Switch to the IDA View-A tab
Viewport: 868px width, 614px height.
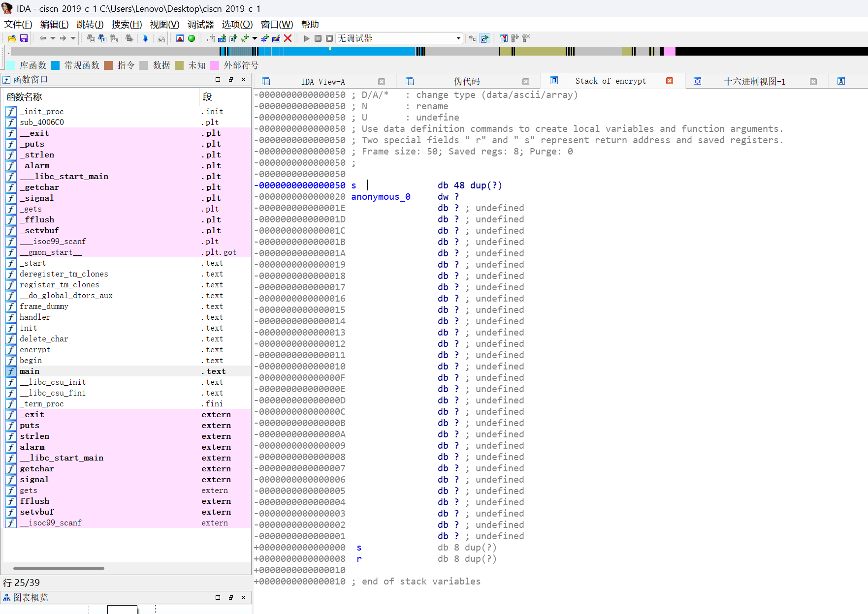322,82
